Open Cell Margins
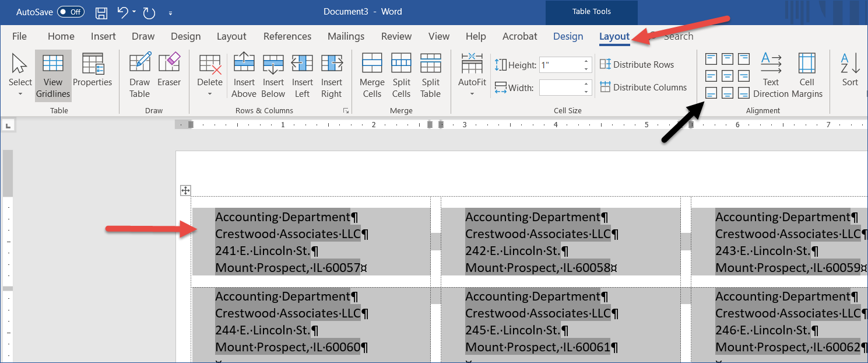Image resolution: width=868 pixels, height=363 pixels. point(807,76)
